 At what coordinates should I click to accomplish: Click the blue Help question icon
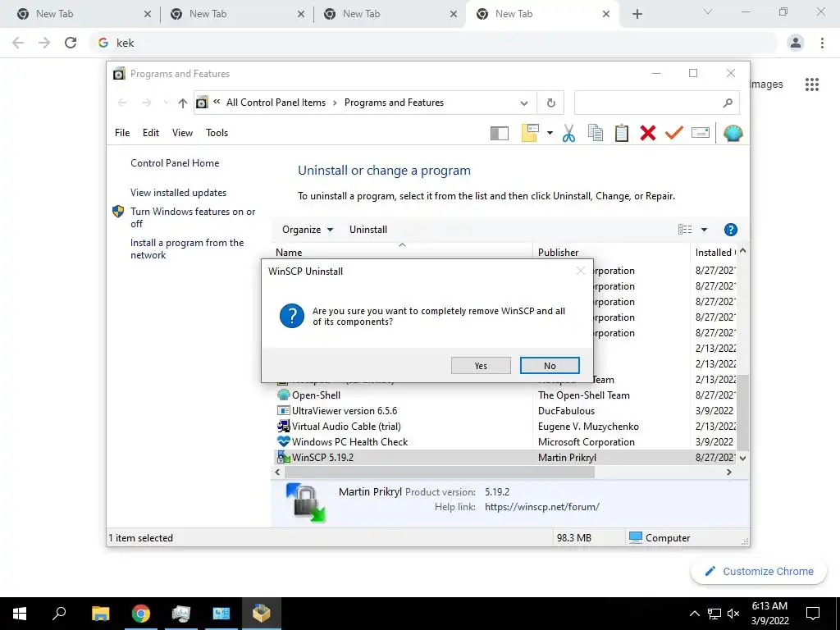730,230
